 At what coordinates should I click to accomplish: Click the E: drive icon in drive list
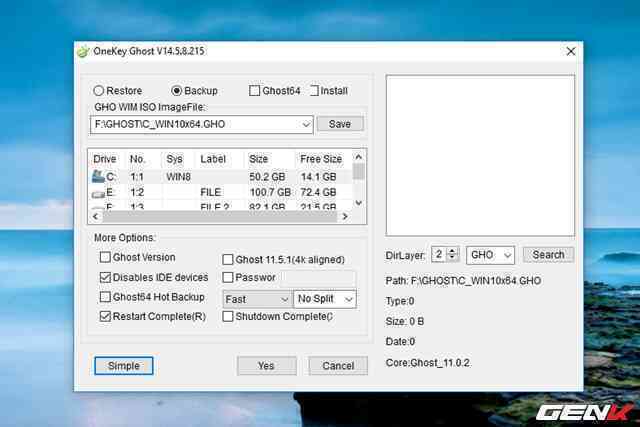point(98,193)
